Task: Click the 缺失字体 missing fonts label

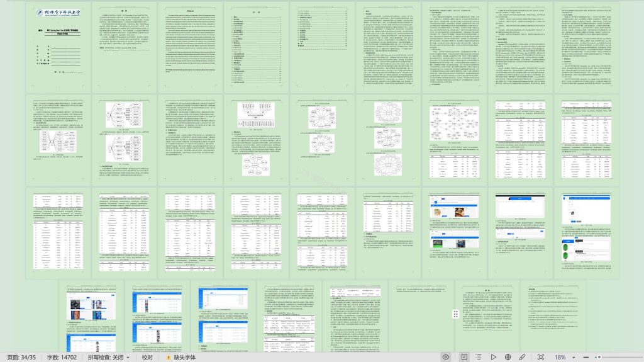Action: pos(184,358)
